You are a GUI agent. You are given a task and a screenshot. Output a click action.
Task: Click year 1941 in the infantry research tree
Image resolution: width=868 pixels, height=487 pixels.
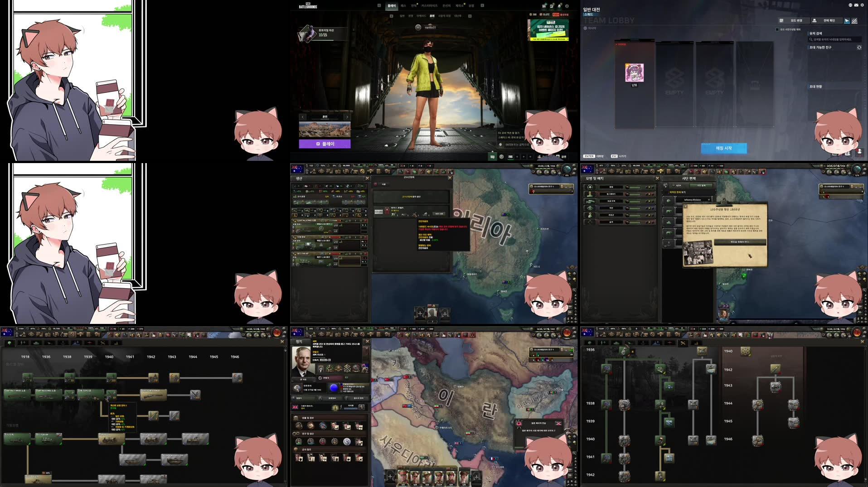(130, 357)
